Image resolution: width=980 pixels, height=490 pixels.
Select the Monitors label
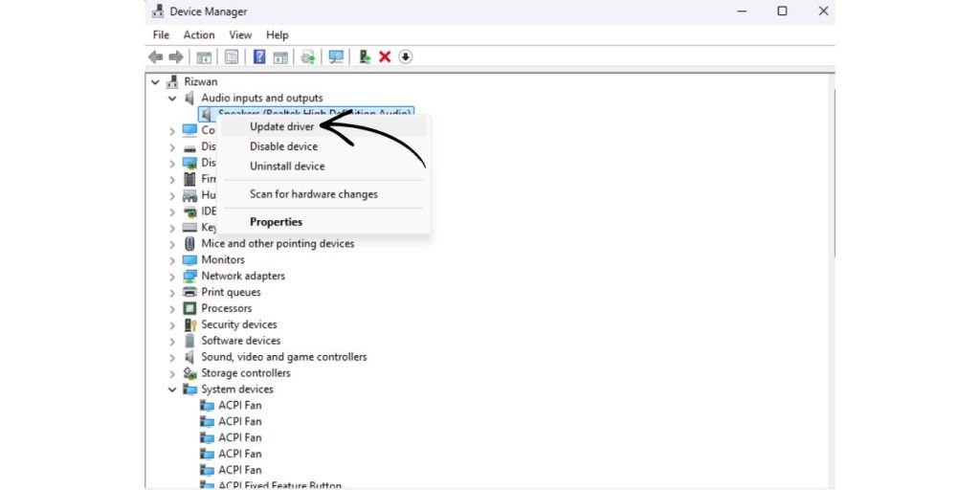pyautogui.click(x=222, y=259)
